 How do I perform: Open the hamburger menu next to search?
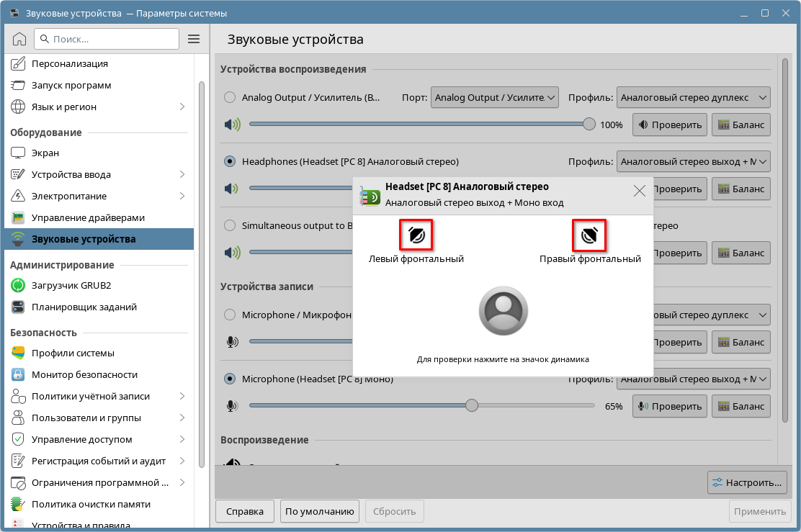(193, 39)
